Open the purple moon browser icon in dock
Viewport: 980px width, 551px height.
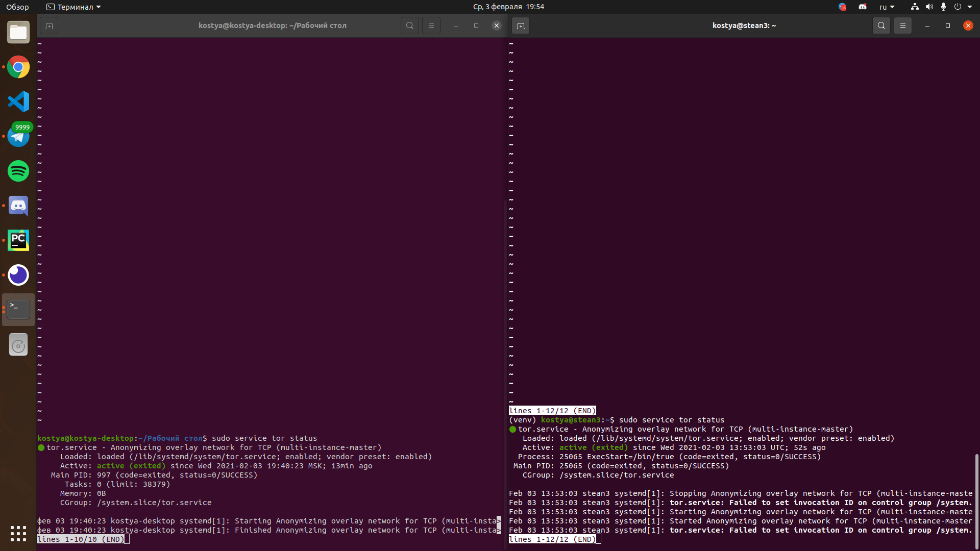click(18, 275)
